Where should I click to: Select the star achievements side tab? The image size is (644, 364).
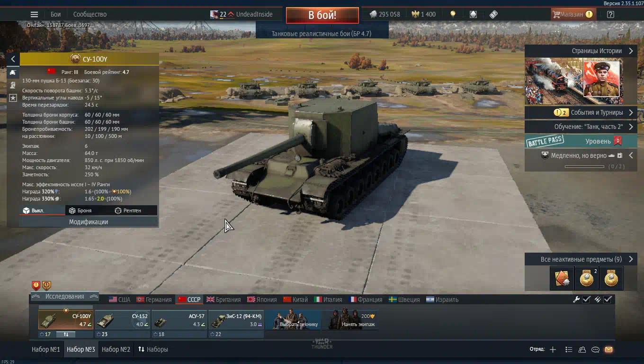click(x=13, y=97)
